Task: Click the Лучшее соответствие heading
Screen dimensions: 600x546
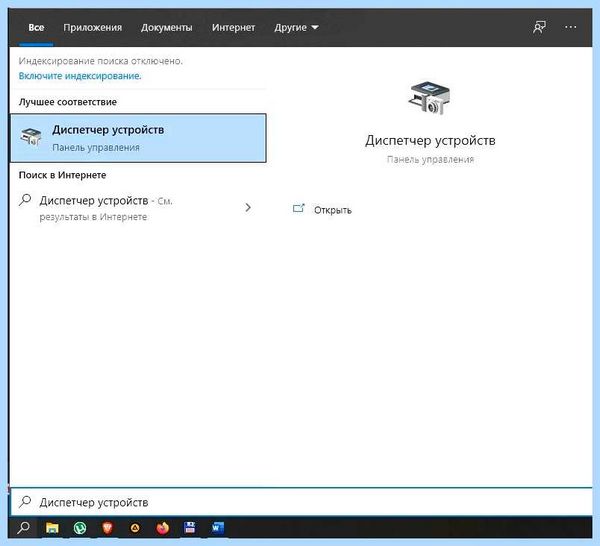Action: point(68,102)
